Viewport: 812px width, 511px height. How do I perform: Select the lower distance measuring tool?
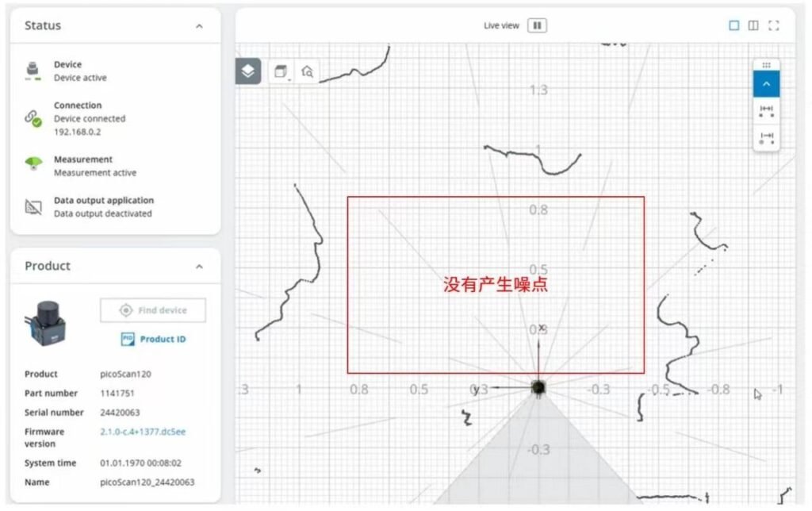pyautogui.click(x=766, y=138)
